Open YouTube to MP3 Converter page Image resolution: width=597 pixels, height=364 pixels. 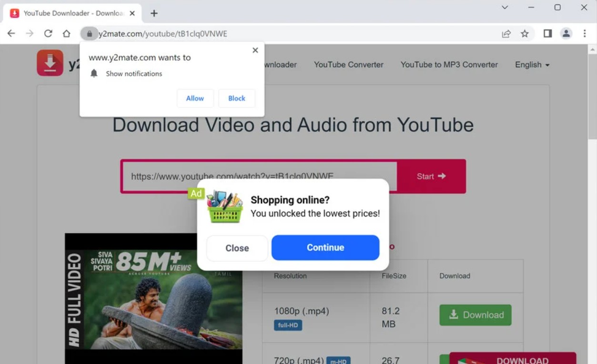[449, 65]
